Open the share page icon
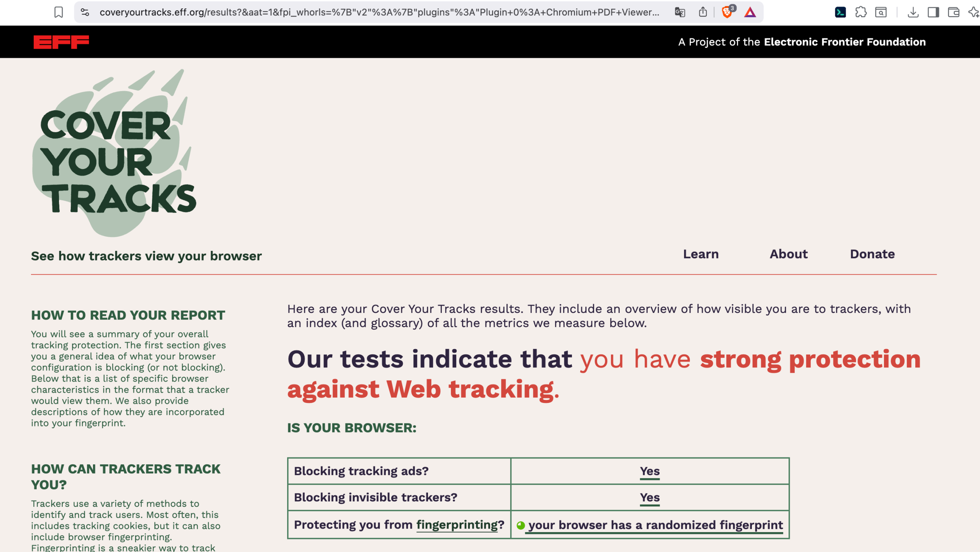The width and height of the screenshot is (980, 552). (x=703, y=12)
